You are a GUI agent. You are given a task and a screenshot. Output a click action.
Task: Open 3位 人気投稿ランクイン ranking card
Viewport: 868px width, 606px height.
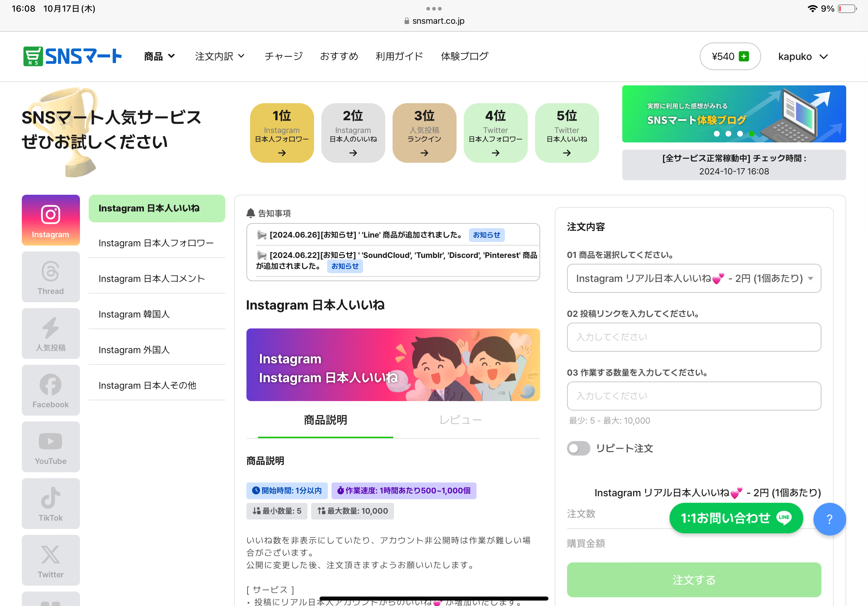(424, 133)
